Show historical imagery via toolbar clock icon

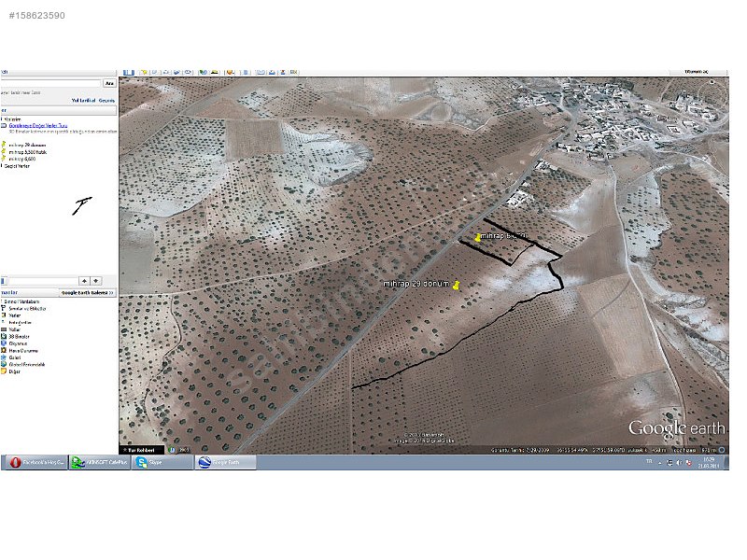203,72
